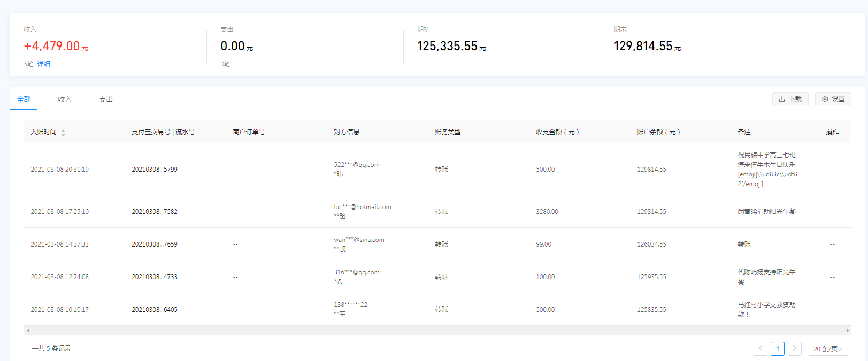This screenshot has height=361, width=868.
Task: Select page 1 in pagination
Action: pos(778,349)
